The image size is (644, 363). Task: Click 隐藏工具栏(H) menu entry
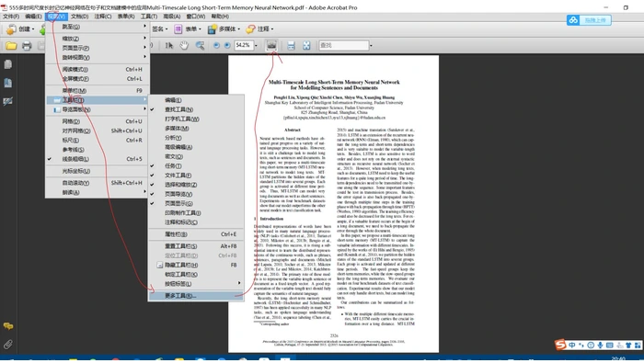click(196, 265)
